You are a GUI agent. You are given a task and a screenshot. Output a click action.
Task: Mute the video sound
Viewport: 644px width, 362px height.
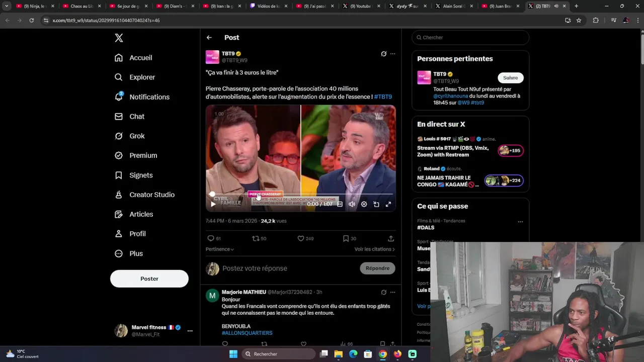(352, 204)
